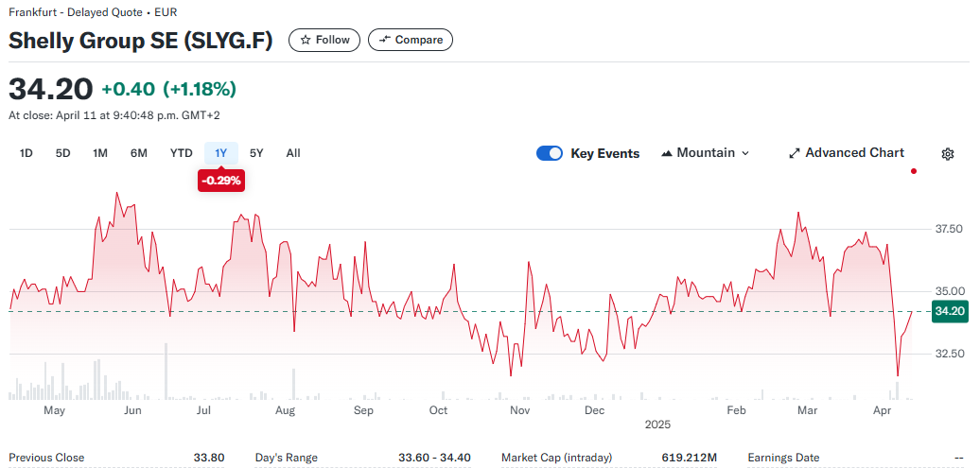Image resolution: width=980 pixels, height=468 pixels.
Task: Click the Aug x-axis label
Action: coord(285,410)
